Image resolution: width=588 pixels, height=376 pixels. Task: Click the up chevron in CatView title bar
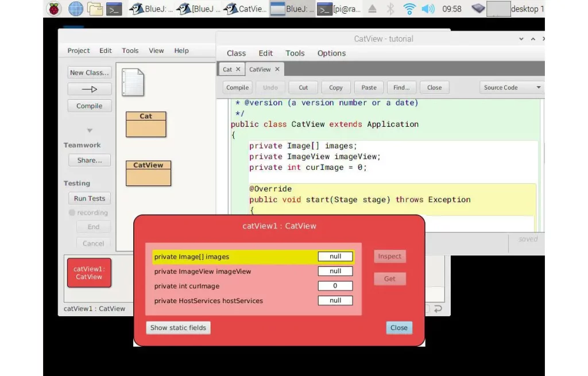(x=533, y=39)
